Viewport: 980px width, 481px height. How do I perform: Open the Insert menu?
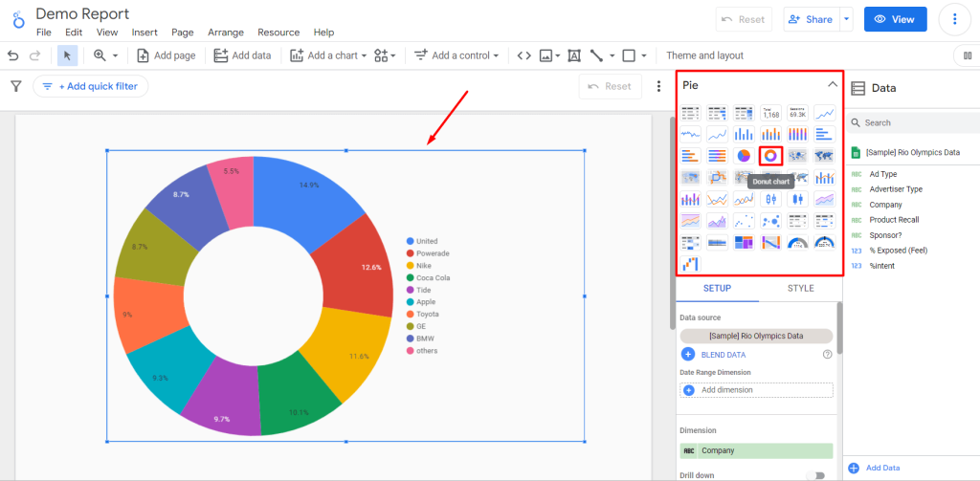click(x=145, y=33)
